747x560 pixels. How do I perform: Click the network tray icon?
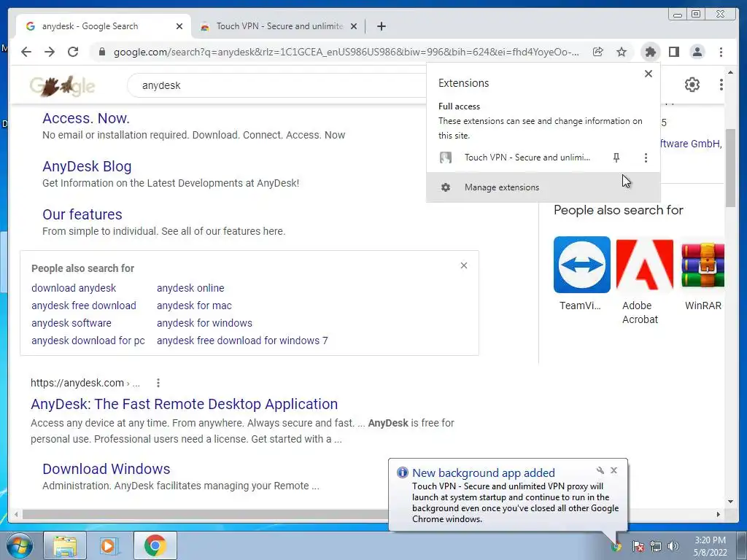(656, 546)
